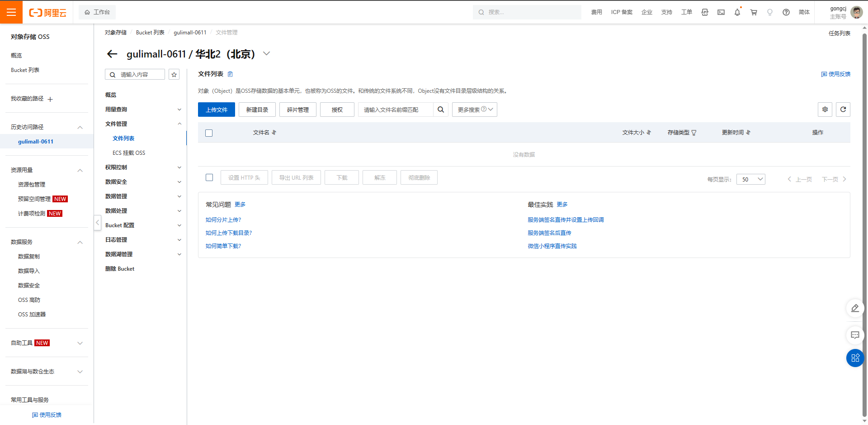This screenshot has height=425, width=868.
Task: Expand the 权限控制 section
Action: pyautogui.click(x=142, y=167)
